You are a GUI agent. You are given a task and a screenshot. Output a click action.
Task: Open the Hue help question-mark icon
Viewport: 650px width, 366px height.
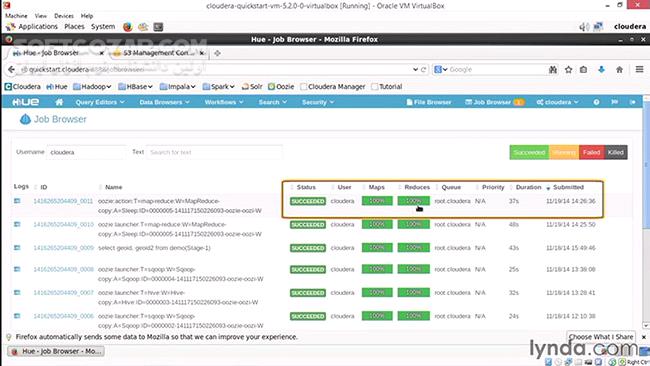(596, 102)
